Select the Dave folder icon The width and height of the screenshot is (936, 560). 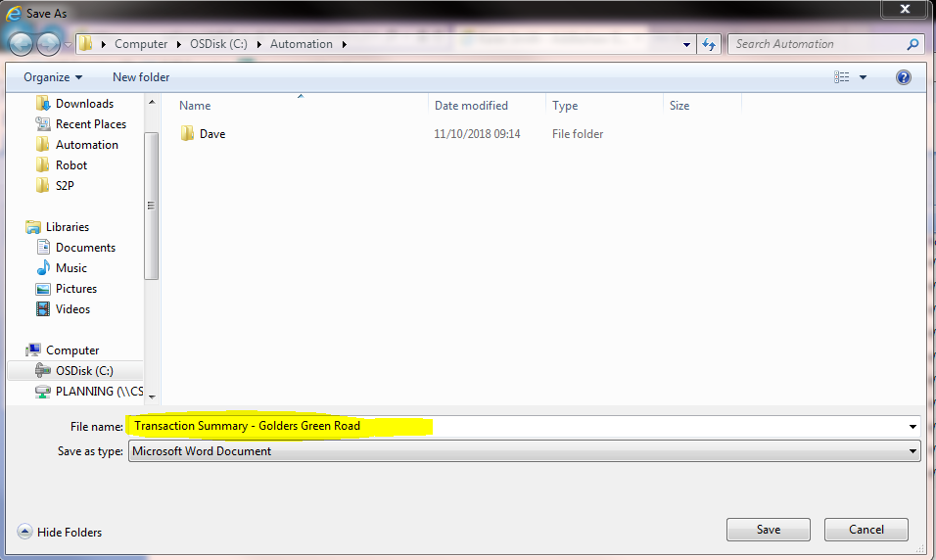[x=187, y=133]
